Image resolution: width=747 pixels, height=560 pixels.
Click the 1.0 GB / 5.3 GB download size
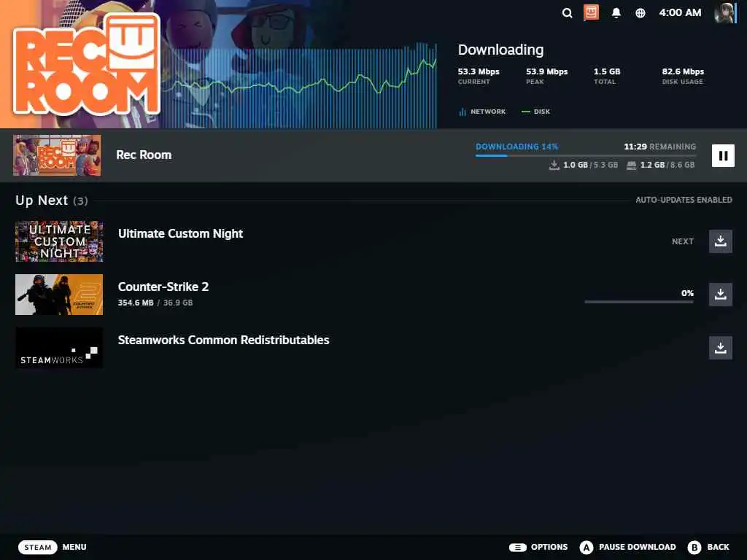[584, 165]
